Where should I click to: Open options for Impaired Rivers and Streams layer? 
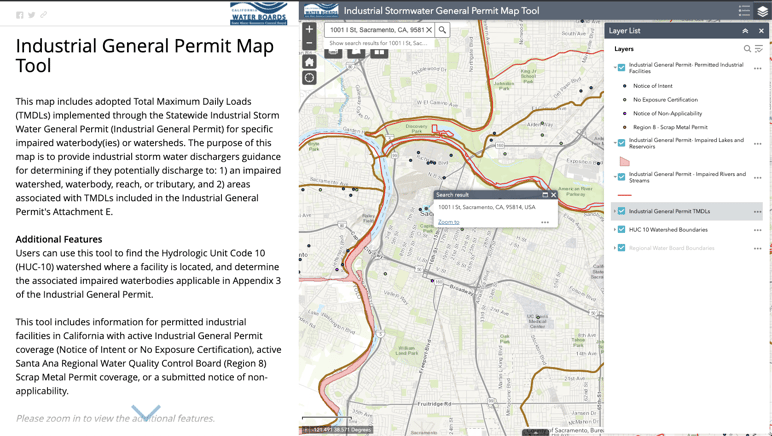pyautogui.click(x=758, y=178)
